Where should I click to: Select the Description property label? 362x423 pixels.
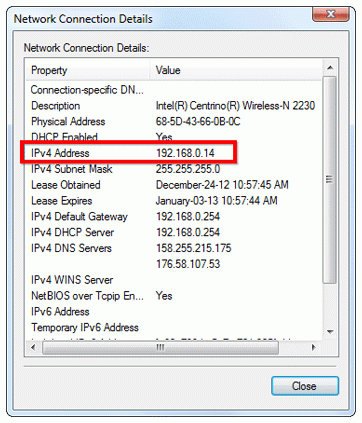coord(56,106)
